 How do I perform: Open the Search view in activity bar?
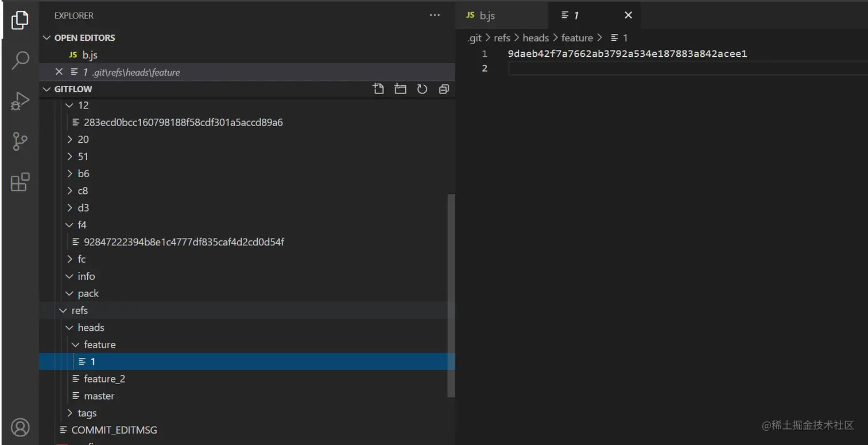coord(20,60)
